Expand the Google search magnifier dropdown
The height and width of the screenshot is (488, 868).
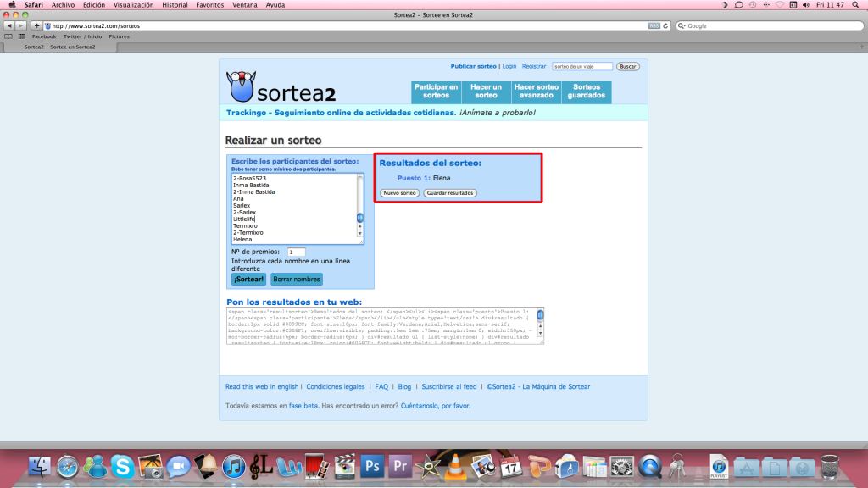[682, 26]
